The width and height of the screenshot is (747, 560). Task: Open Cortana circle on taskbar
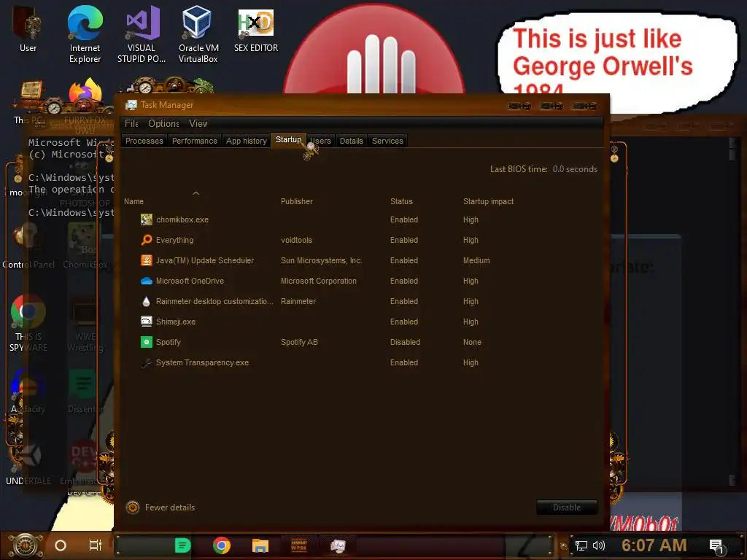tap(60, 545)
